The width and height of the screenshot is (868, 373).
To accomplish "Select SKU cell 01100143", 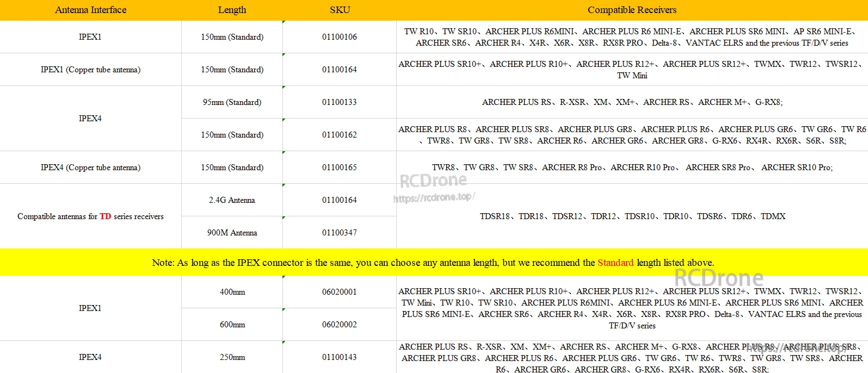I will (x=340, y=357).
